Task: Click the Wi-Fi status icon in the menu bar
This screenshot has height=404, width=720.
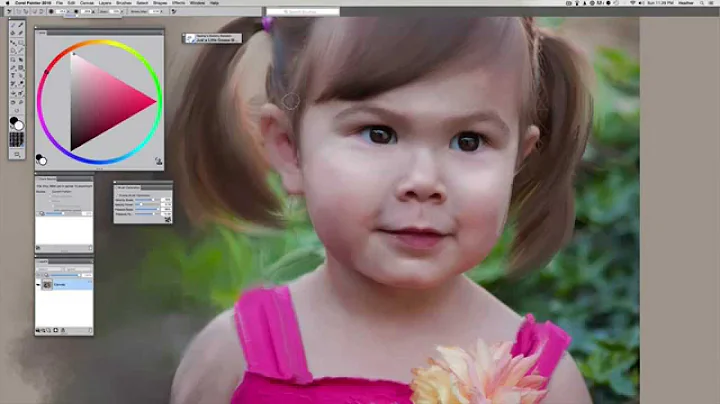Action: [632, 3]
